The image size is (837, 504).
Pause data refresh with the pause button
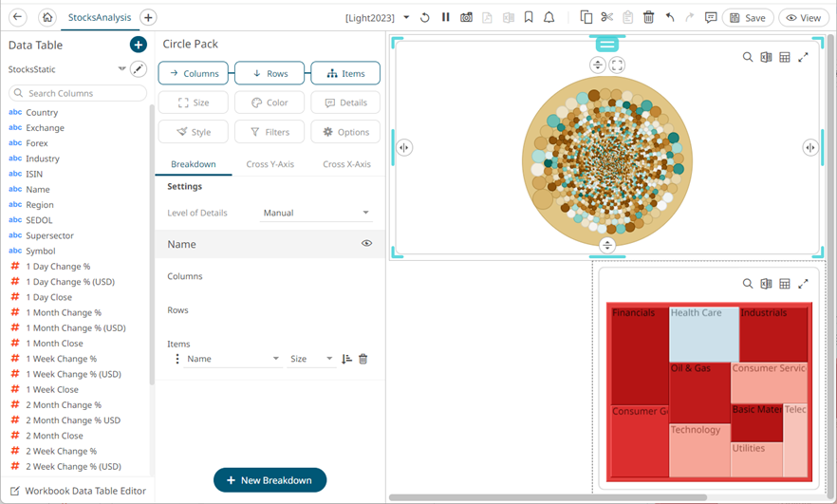(x=445, y=17)
